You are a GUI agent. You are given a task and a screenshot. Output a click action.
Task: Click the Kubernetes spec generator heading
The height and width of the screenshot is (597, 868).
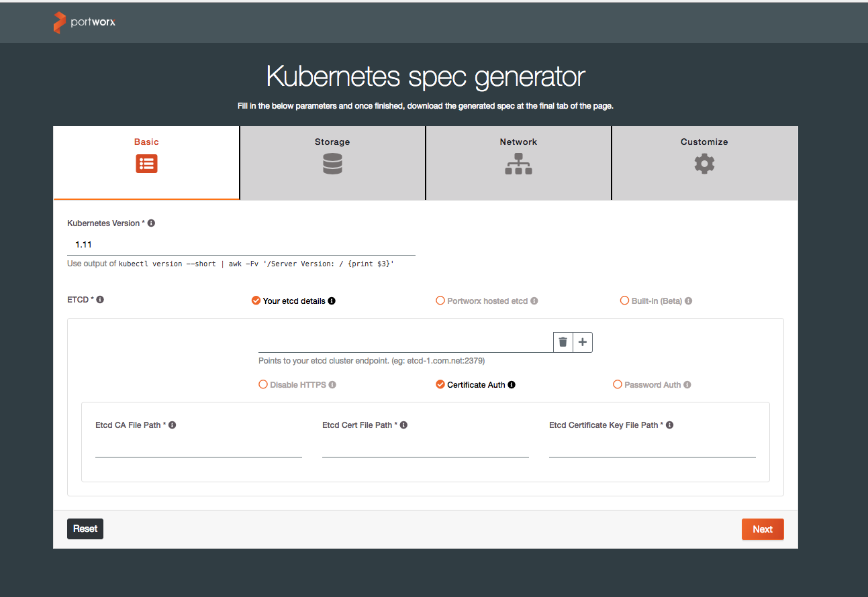click(x=426, y=76)
